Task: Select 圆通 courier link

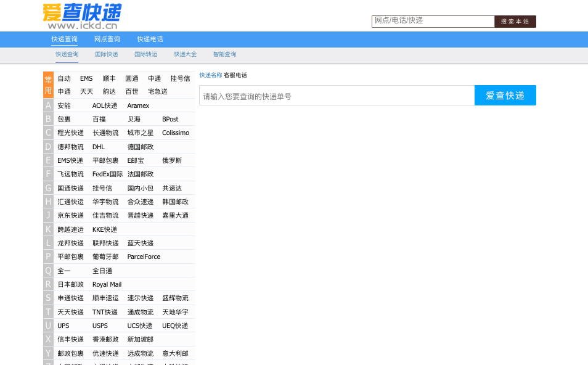Action: pyautogui.click(x=131, y=78)
